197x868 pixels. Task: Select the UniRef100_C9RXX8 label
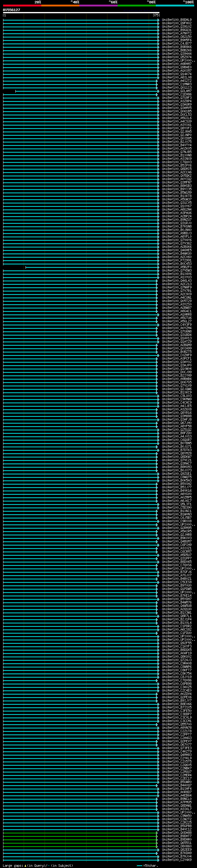[177, 521]
